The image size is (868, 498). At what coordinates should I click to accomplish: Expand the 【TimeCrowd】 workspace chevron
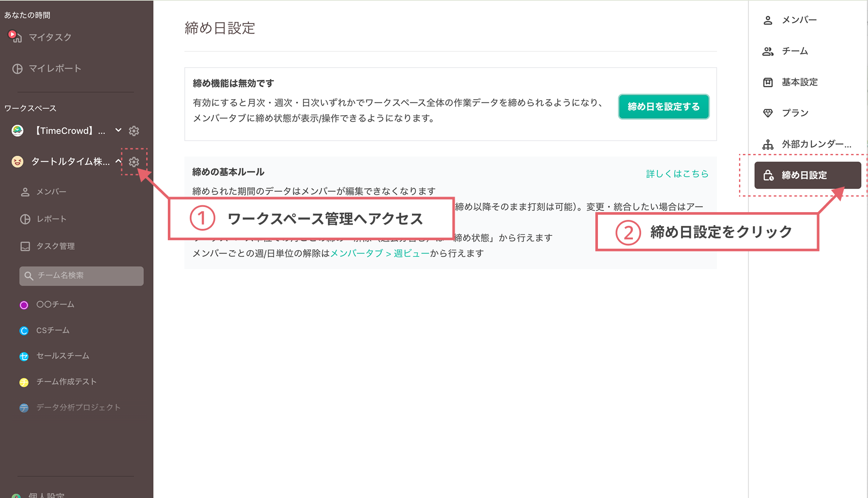click(118, 130)
